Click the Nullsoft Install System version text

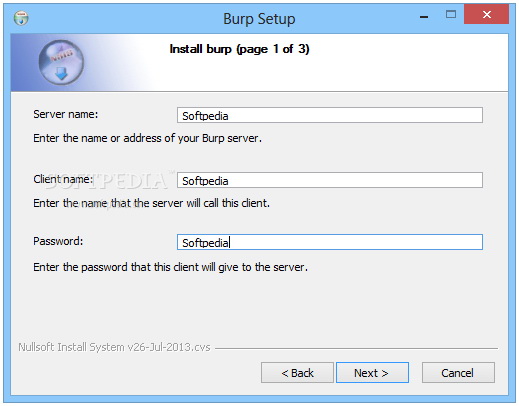[x=114, y=347]
